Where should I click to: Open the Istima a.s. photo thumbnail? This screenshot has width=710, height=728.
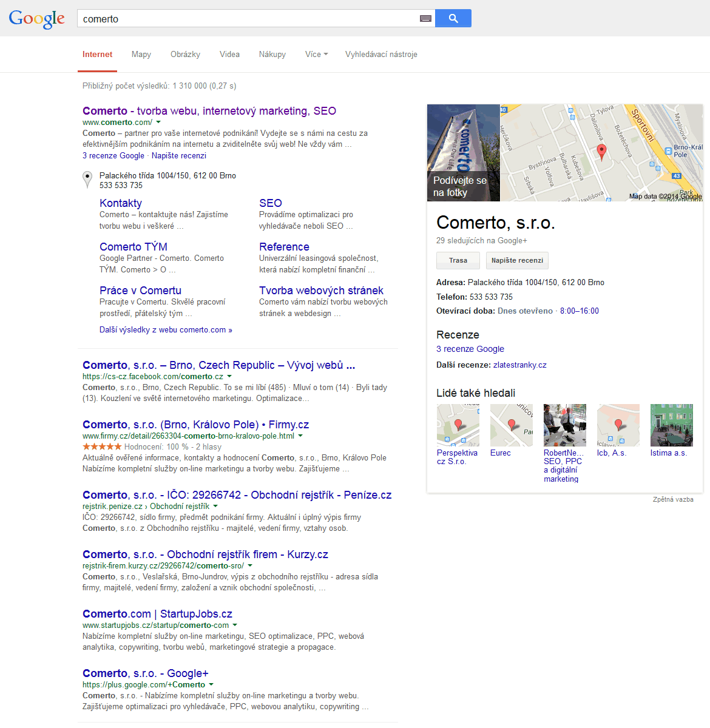[671, 425]
